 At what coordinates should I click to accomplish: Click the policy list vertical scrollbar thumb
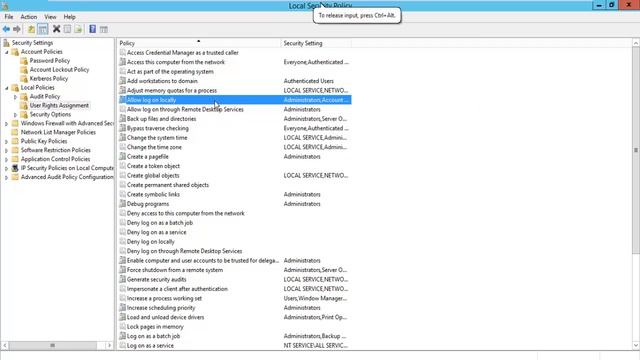636,150
